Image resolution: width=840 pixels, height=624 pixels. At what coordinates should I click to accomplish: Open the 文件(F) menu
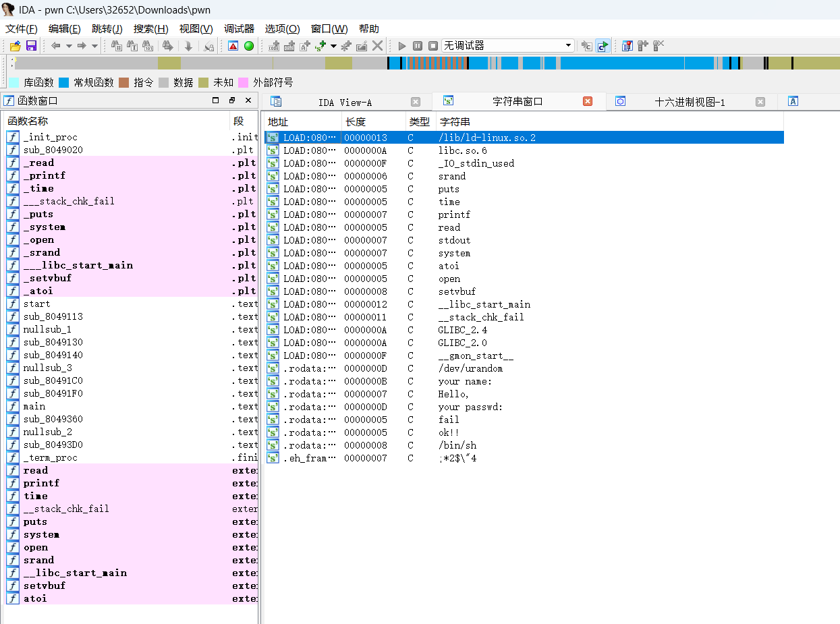point(22,28)
